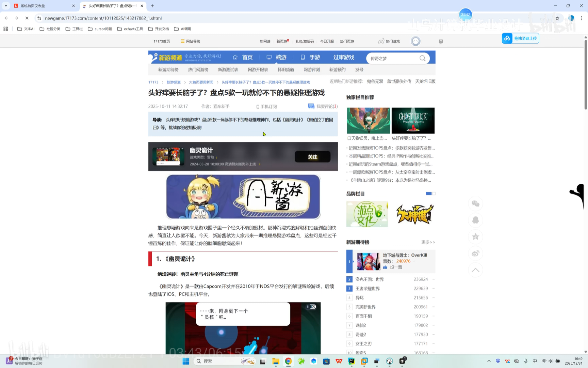Toggle the 关注 follow button for 幽灵诡计
The image size is (588, 368).
point(312,157)
